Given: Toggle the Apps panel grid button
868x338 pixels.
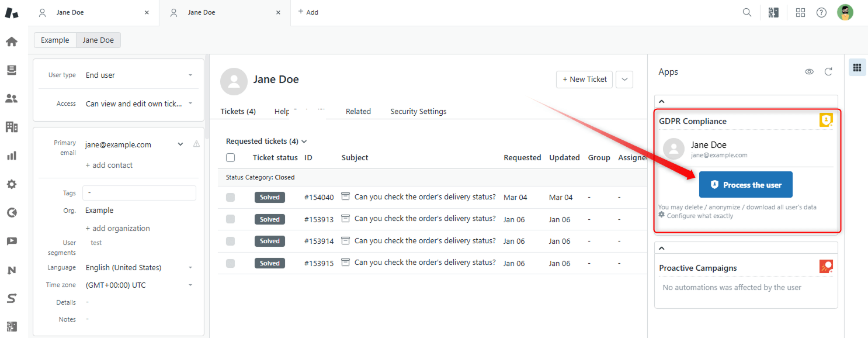Looking at the screenshot, I should pyautogui.click(x=857, y=68).
